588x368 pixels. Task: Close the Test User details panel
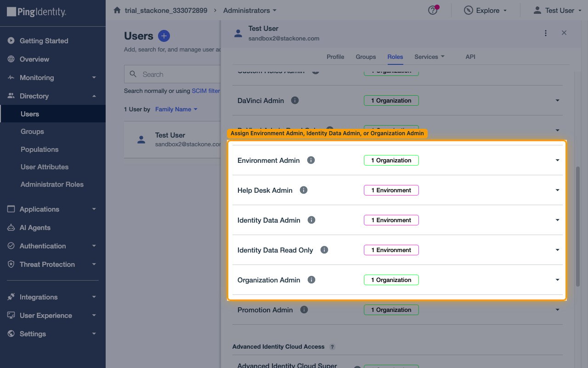(x=564, y=33)
